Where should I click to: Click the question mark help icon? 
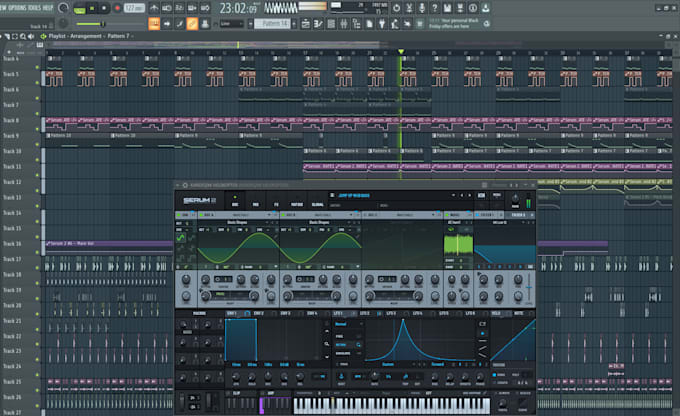point(435,8)
